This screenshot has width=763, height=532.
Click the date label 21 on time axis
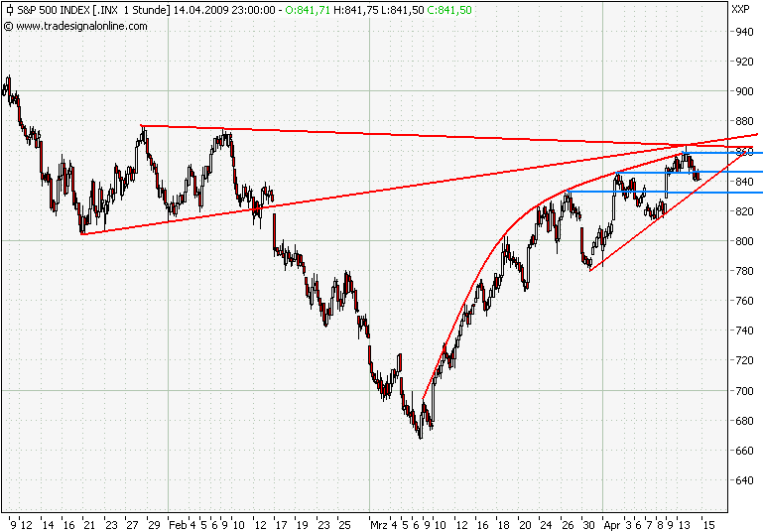tap(89, 525)
